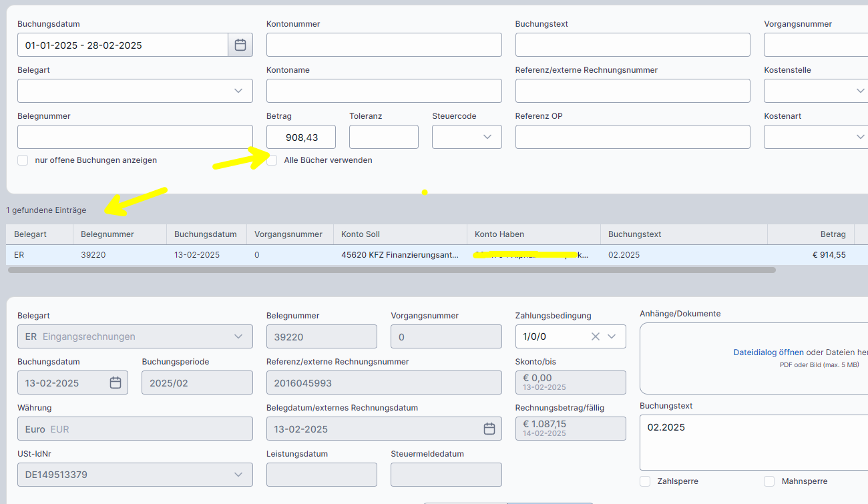Image resolution: width=868 pixels, height=504 pixels.
Task: Sort by Belegnummer column header
Action: pyautogui.click(x=107, y=234)
